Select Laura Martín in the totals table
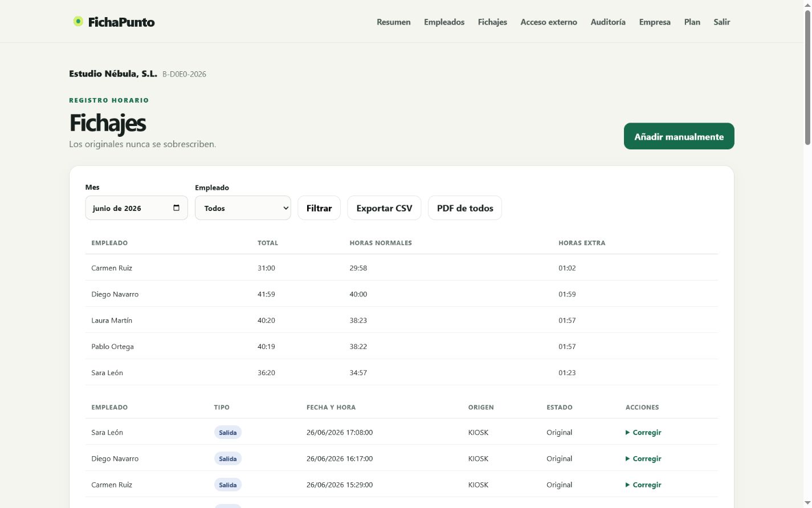This screenshot has height=508, width=812. tap(112, 320)
